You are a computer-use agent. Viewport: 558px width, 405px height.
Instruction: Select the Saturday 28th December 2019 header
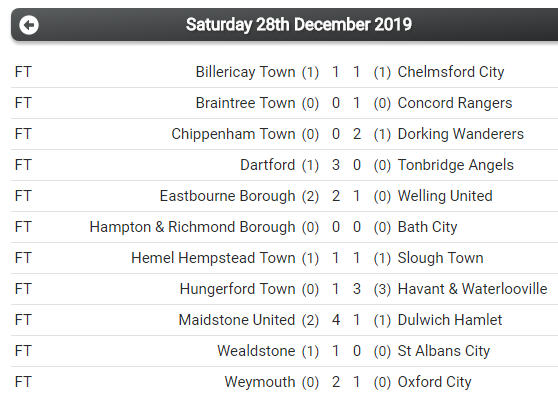tap(299, 25)
